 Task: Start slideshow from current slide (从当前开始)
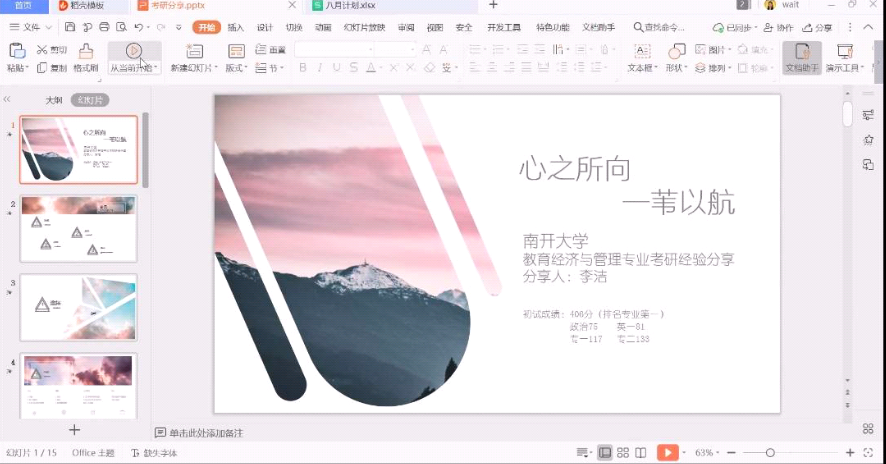click(x=133, y=51)
